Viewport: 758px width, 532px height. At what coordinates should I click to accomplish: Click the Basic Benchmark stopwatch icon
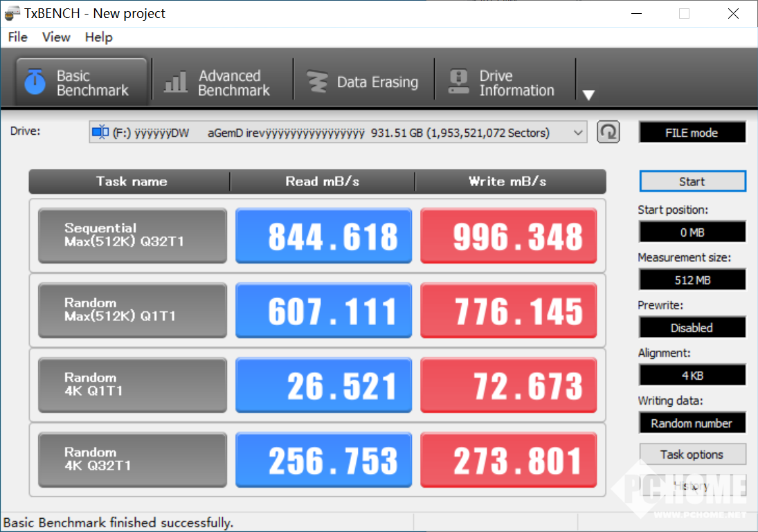(x=35, y=81)
